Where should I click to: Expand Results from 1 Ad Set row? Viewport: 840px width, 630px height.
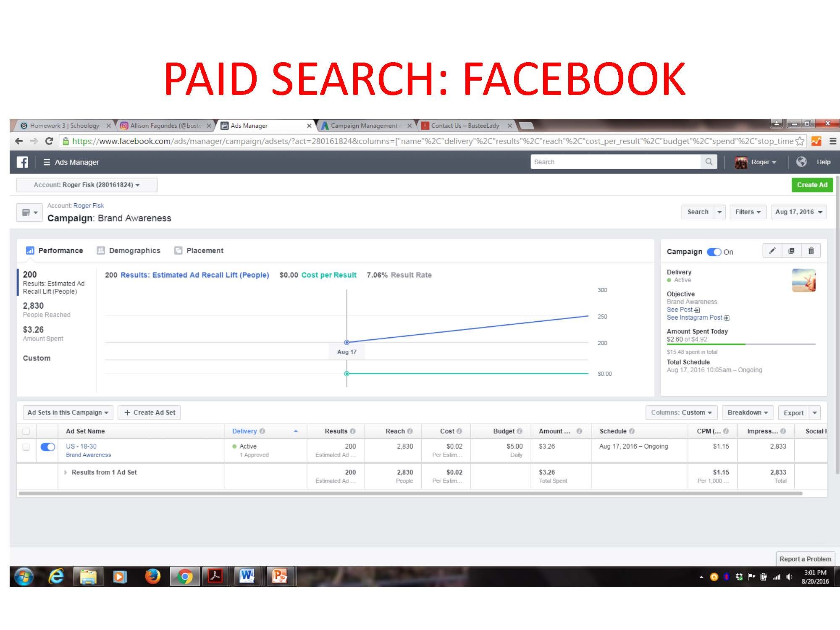point(66,472)
